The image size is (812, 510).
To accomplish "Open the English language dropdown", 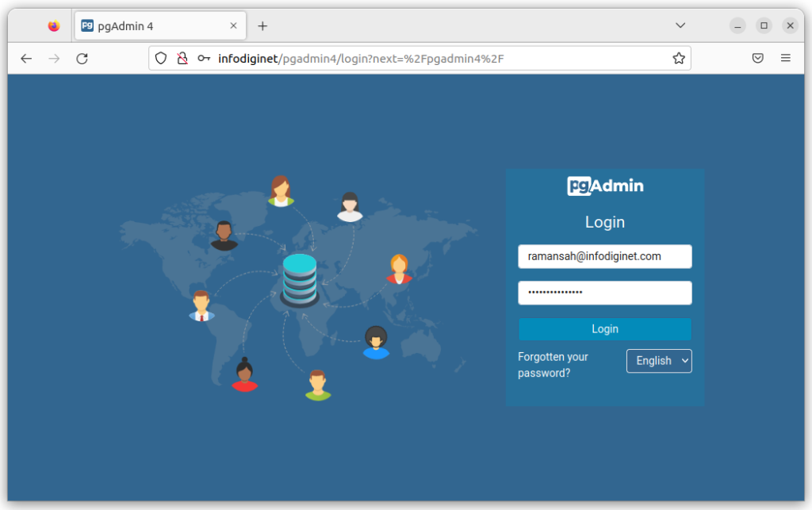I will (659, 361).
